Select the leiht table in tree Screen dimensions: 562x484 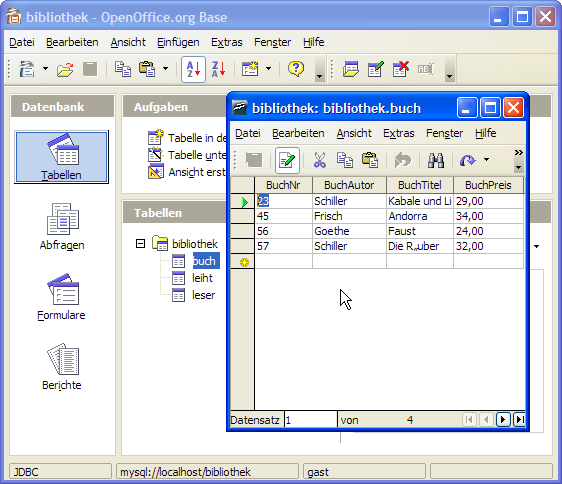pos(202,278)
